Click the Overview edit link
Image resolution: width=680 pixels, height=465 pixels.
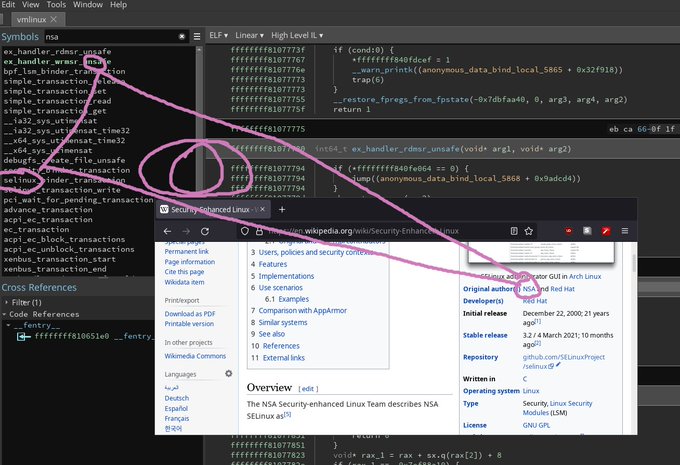308,389
